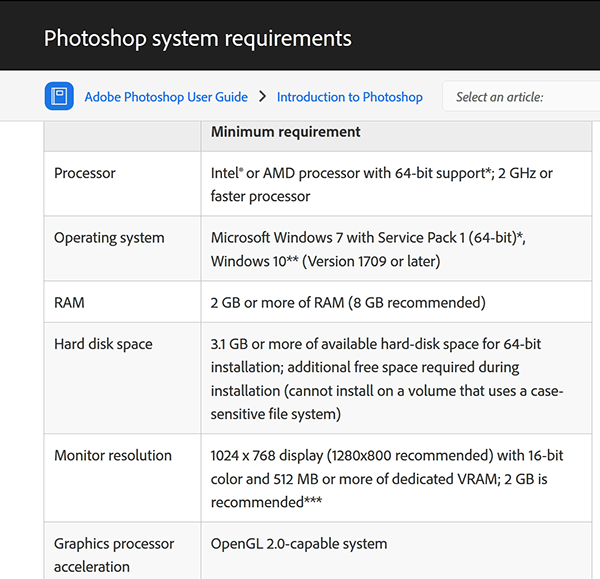Screen dimensions: 600x579
Task: Click the Processor row label
Action: [x=85, y=173]
